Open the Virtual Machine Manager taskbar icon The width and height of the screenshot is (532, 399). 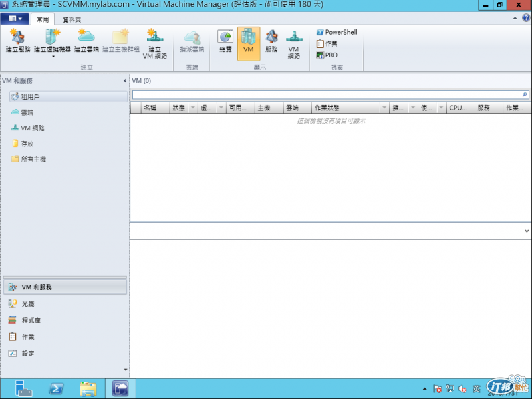120,389
